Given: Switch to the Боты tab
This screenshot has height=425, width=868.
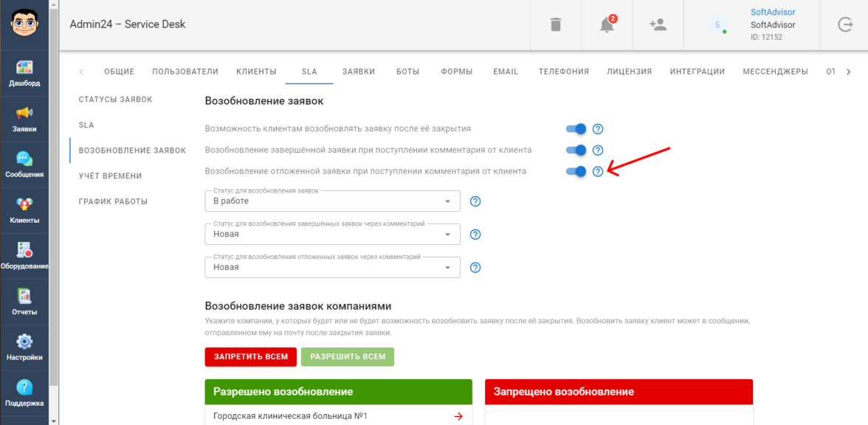Looking at the screenshot, I should (407, 72).
